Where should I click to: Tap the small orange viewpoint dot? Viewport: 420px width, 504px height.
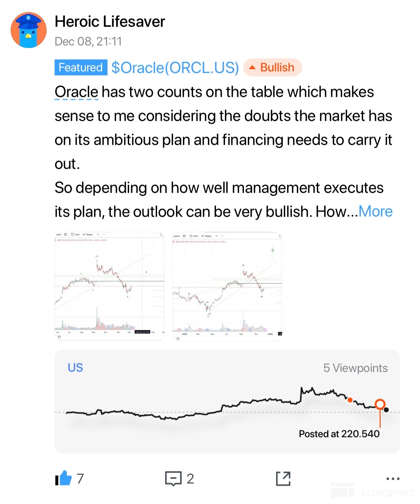pos(350,400)
